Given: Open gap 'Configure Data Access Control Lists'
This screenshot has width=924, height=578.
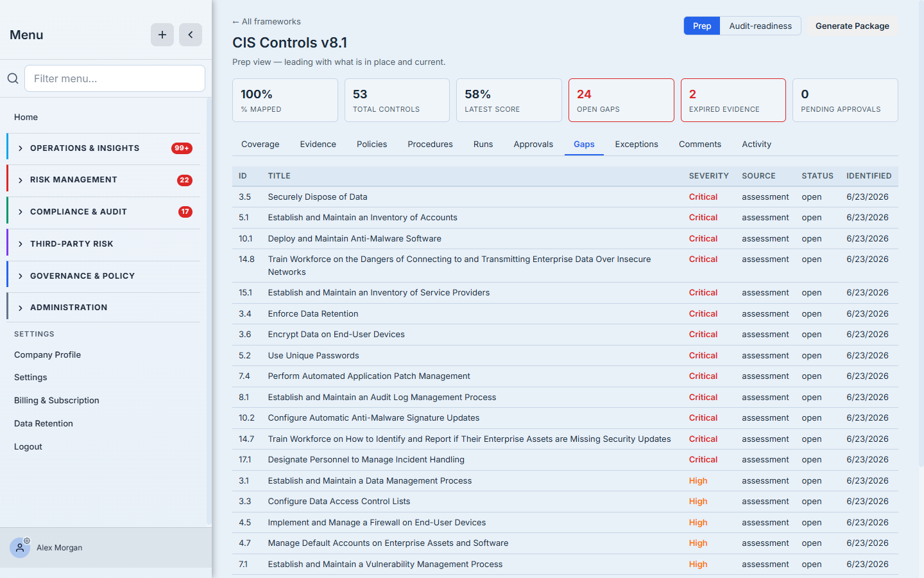Looking at the screenshot, I should [x=339, y=502].
